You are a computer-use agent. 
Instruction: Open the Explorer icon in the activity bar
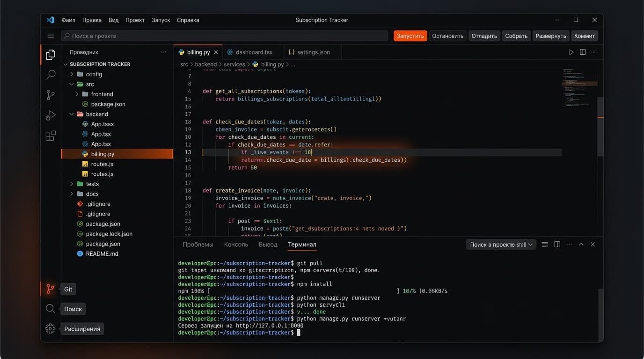point(51,55)
